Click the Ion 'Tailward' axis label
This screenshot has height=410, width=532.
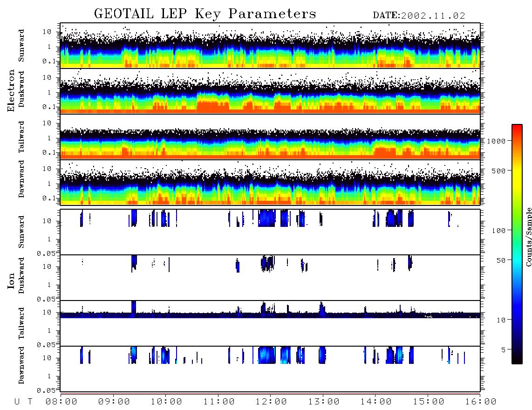pyautogui.click(x=21, y=323)
